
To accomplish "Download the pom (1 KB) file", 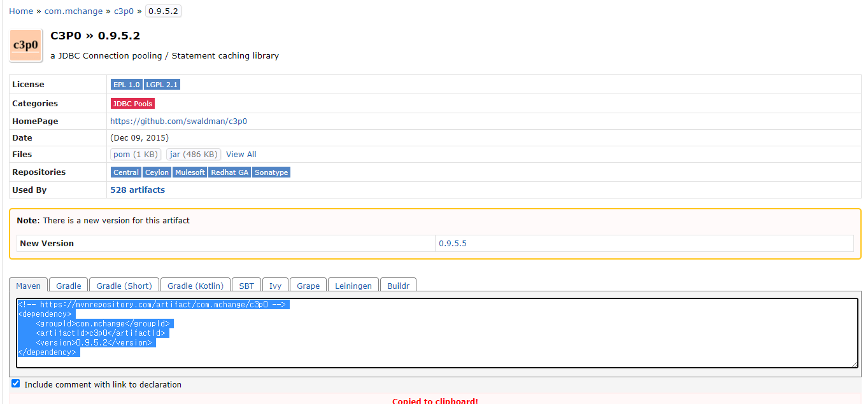I will click(136, 154).
